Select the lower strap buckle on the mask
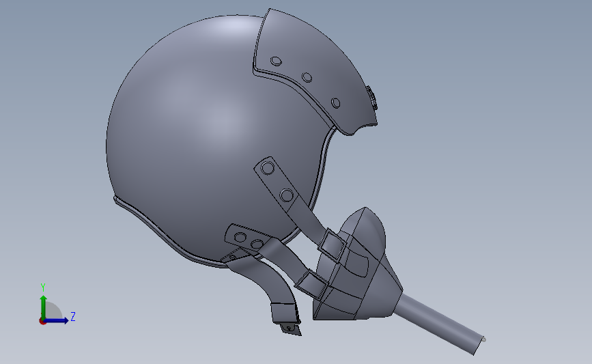The width and height of the screenshot is (592, 364). (311, 283)
